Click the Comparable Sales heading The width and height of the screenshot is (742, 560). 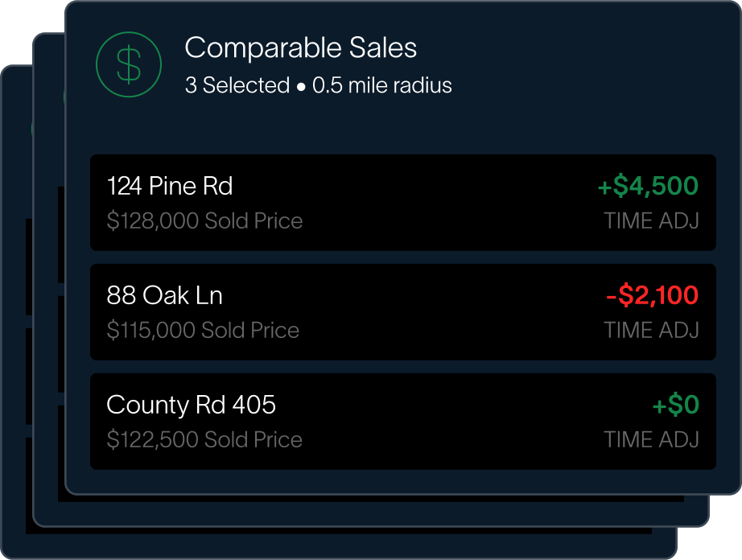(301, 48)
